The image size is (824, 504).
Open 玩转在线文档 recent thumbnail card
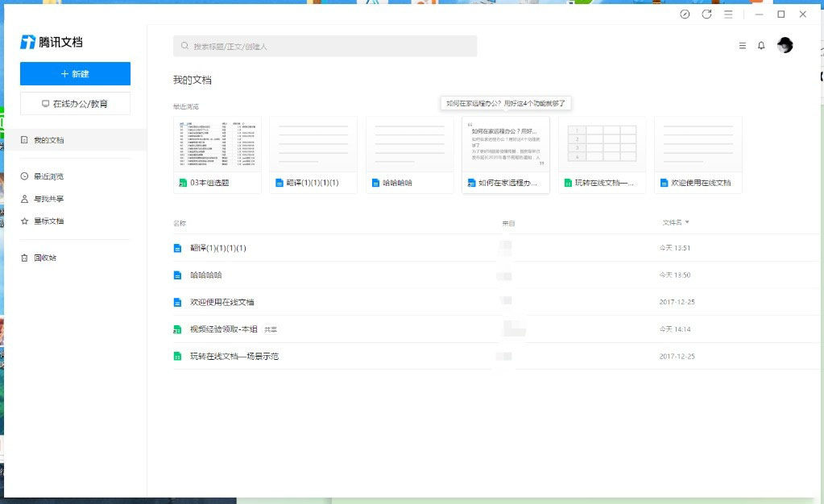click(602, 155)
